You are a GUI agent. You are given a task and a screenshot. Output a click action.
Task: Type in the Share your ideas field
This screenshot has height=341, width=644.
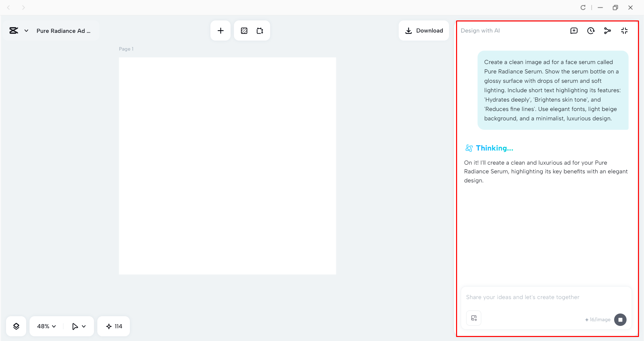(x=537, y=297)
